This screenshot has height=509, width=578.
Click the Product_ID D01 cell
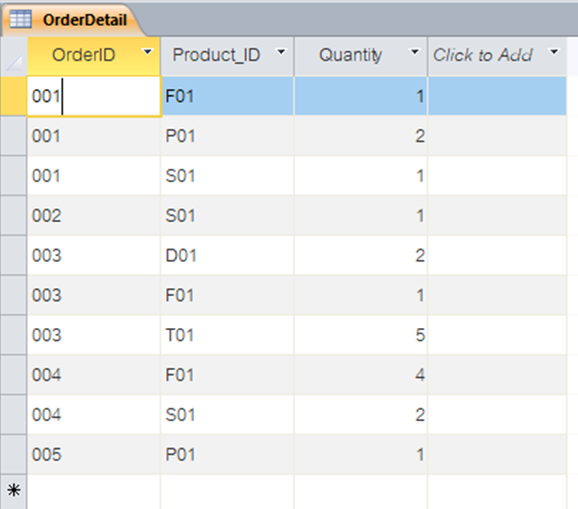[x=227, y=255]
